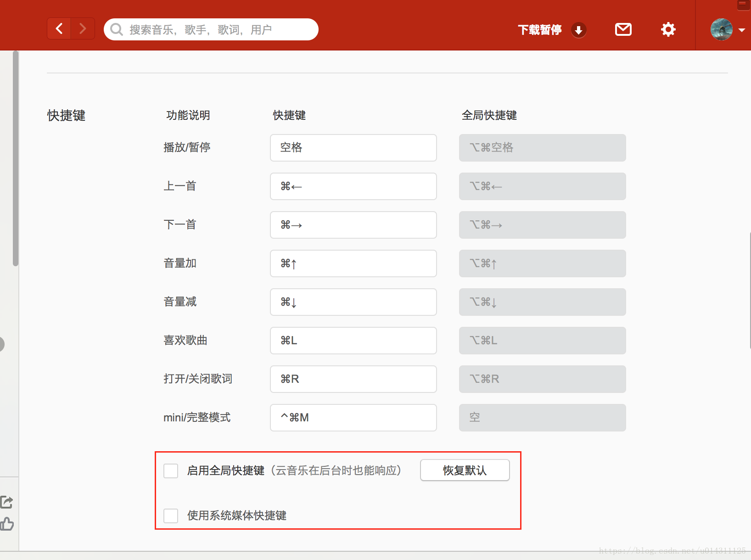Click global shortcut field for 播放/暂停

point(543,148)
